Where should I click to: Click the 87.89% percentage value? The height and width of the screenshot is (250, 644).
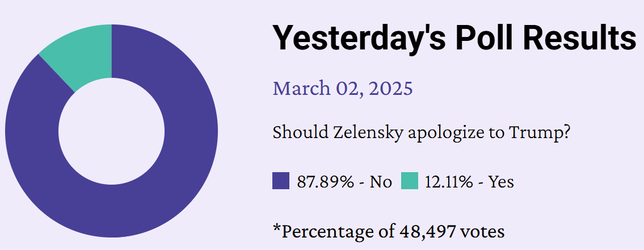pos(325,182)
